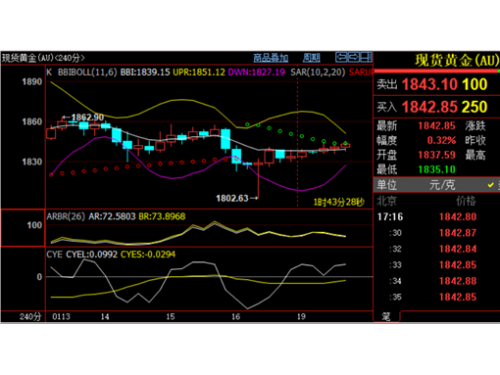Click the 现货黄金(AU)<240分> chart title
The image size is (500, 375).
(x=43, y=58)
